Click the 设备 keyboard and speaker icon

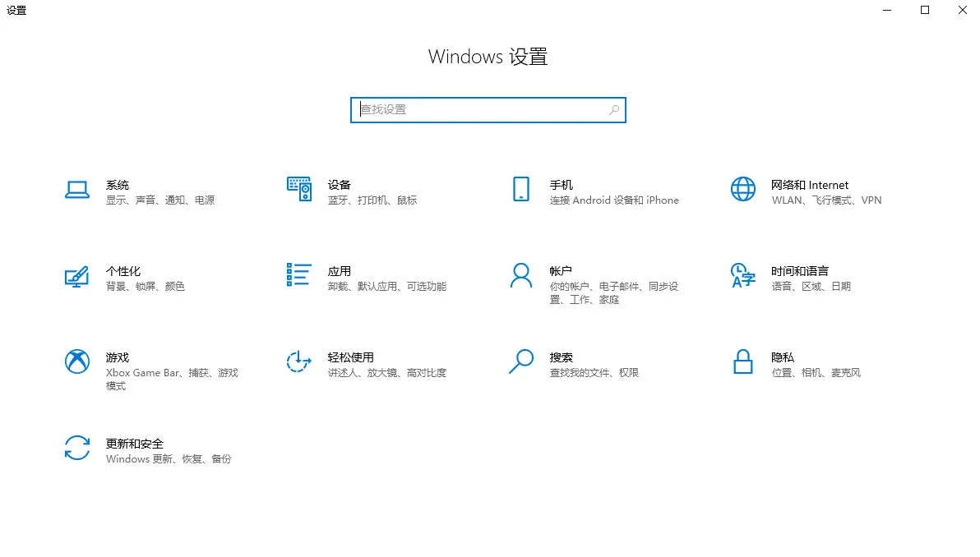[x=298, y=189]
